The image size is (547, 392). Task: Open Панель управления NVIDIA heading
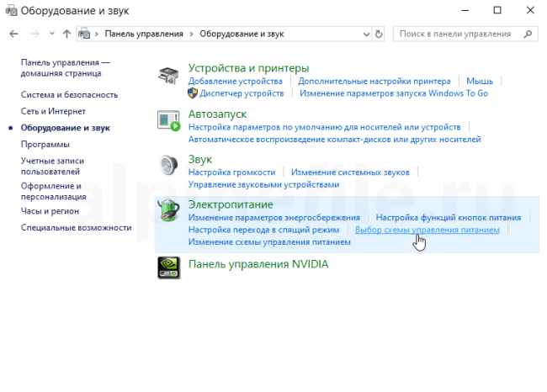pyautogui.click(x=258, y=264)
